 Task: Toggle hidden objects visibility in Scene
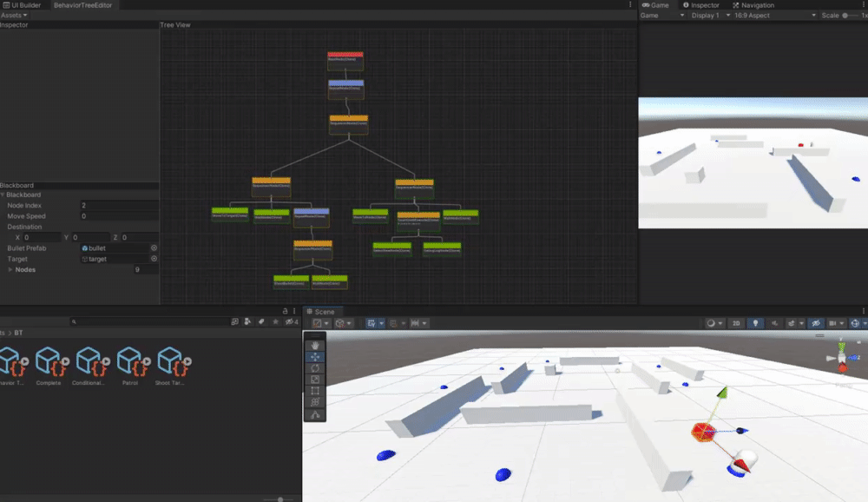(816, 323)
